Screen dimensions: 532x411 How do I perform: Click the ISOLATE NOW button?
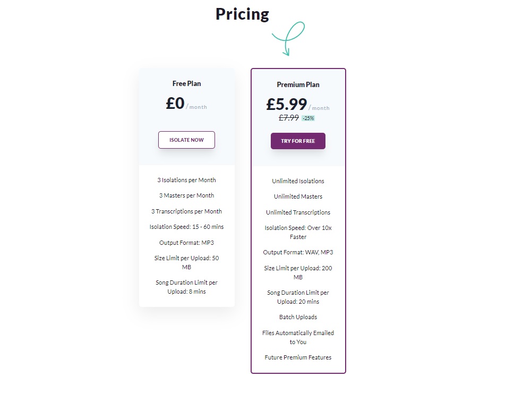pos(186,140)
